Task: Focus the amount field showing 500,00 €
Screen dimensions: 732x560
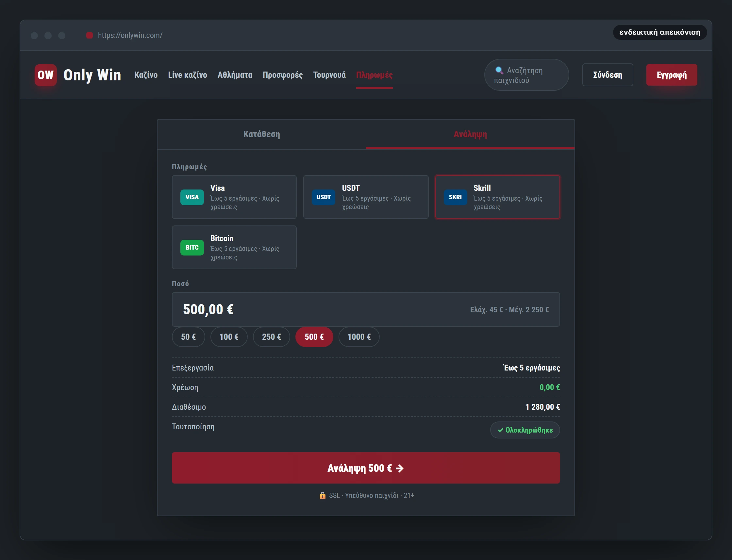Action: (x=366, y=309)
